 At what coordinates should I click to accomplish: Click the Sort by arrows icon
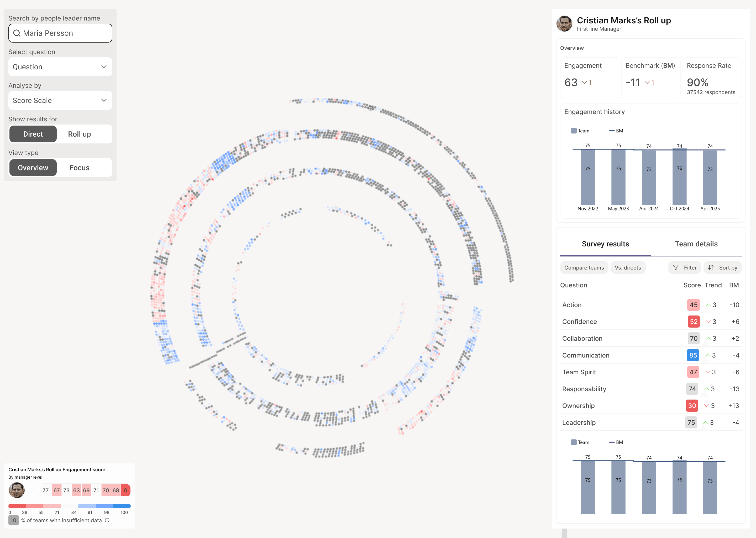(x=711, y=268)
